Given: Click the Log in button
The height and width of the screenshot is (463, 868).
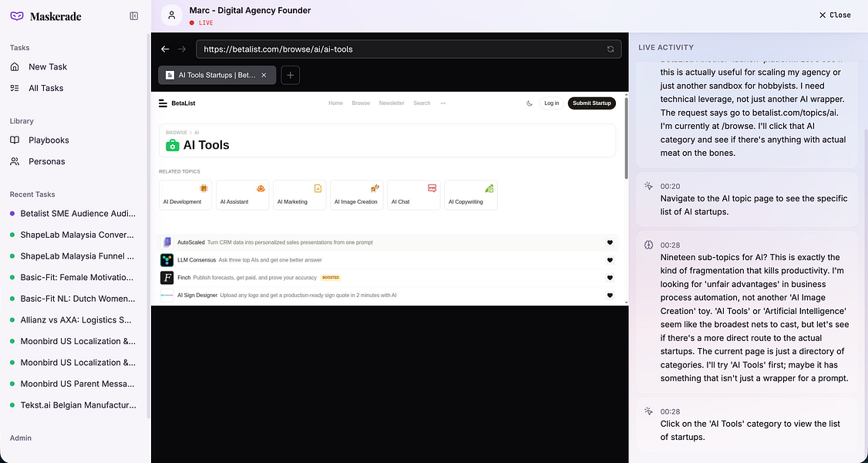Looking at the screenshot, I should click(x=552, y=103).
